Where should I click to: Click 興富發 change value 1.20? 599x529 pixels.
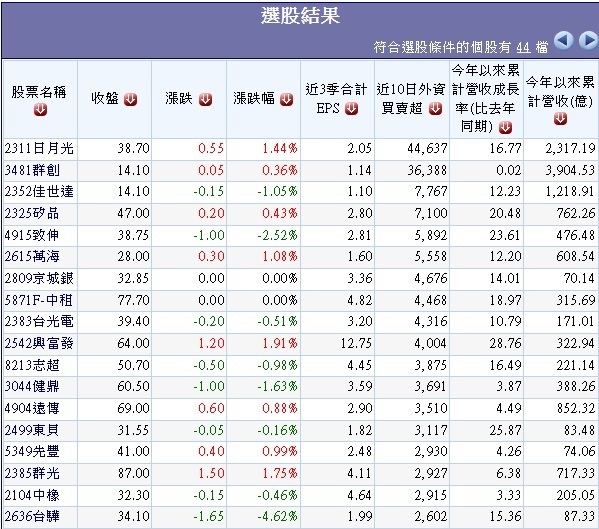[211, 343]
